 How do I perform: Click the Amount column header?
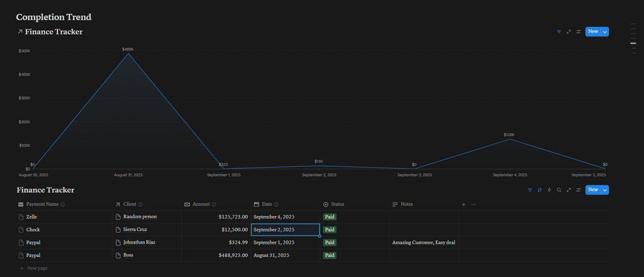201,204
